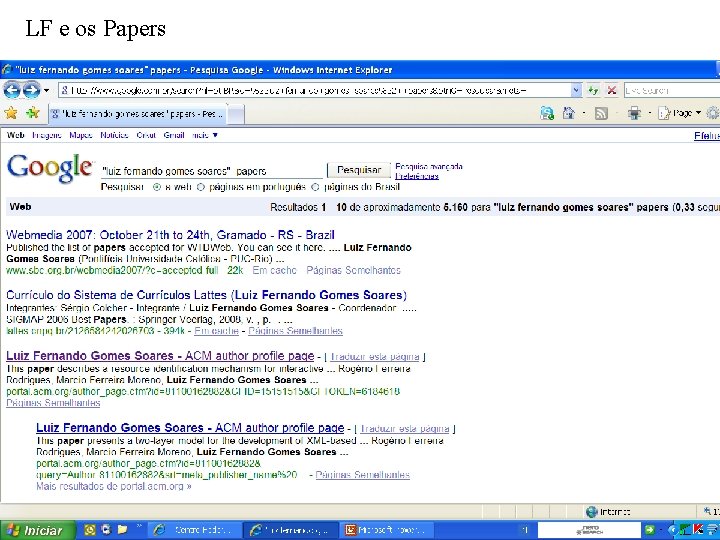720x540 pixels.
Task: Click the first quick launch icon by Iniciar
Action: point(90,530)
